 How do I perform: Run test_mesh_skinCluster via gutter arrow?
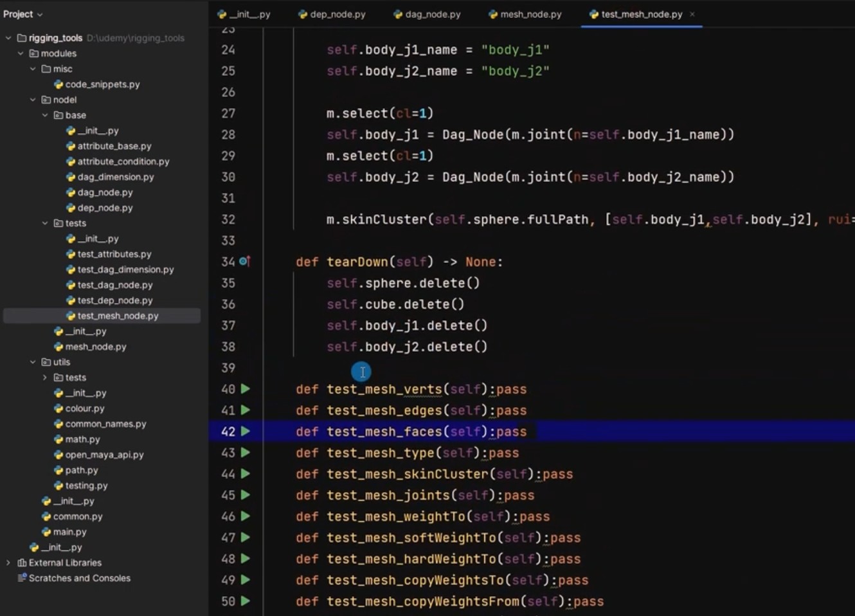tap(245, 474)
